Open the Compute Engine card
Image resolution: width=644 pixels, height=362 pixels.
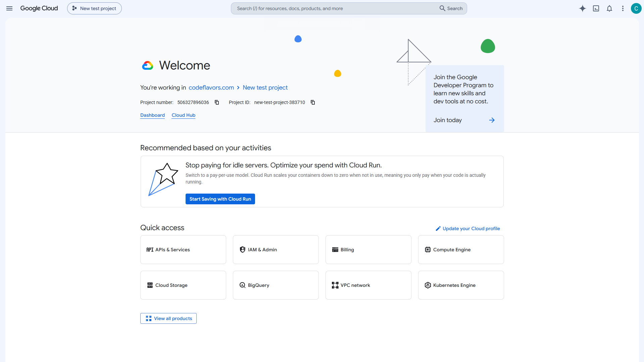[461, 250]
